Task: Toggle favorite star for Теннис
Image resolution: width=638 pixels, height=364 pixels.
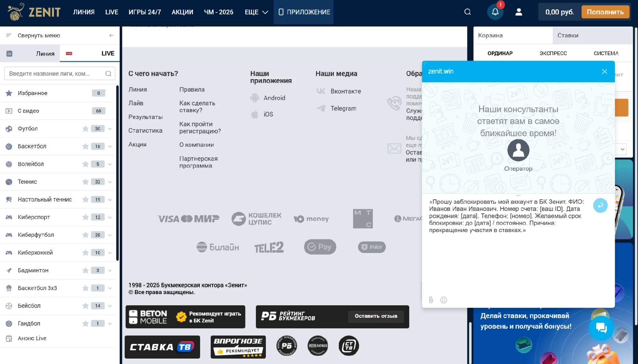Action: [85, 182]
